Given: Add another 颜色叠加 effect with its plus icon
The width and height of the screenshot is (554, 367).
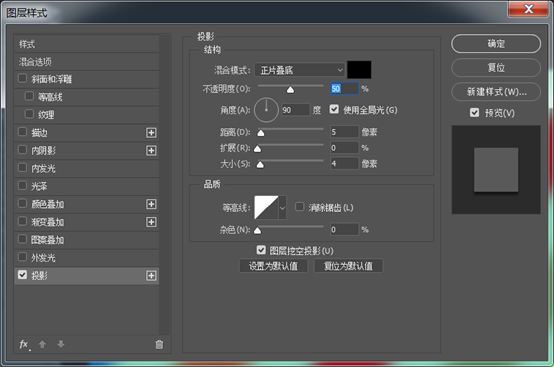Looking at the screenshot, I should [151, 204].
